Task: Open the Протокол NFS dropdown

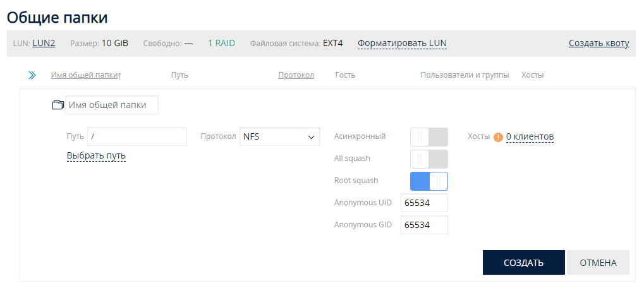Action: [280, 136]
